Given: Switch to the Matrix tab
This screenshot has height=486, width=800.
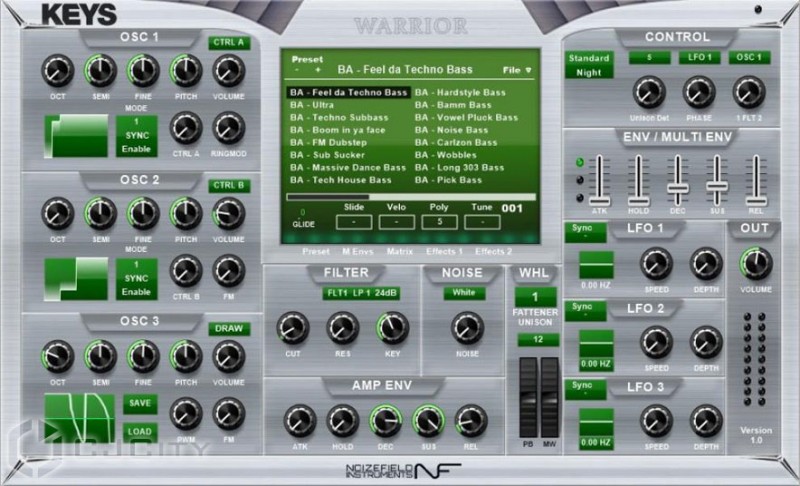Looking at the screenshot, I should (x=399, y=251).
